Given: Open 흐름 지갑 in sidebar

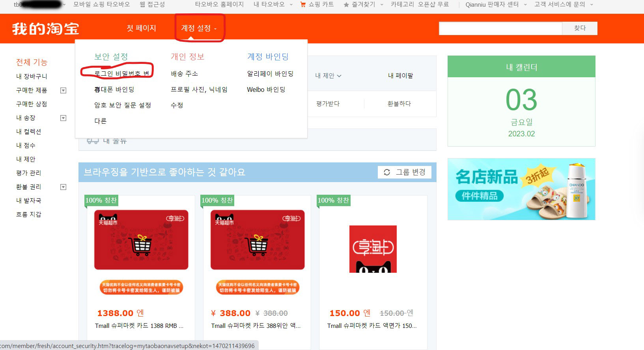Looking at the screenshot, I should tap(28, 214).
